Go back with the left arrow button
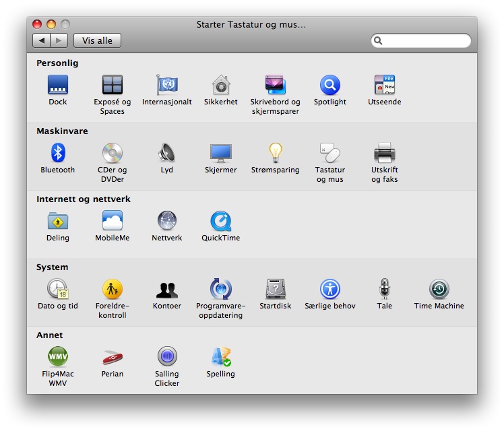Image resolution: width=504 pixels, height=431 pixels. pos(41,41)
